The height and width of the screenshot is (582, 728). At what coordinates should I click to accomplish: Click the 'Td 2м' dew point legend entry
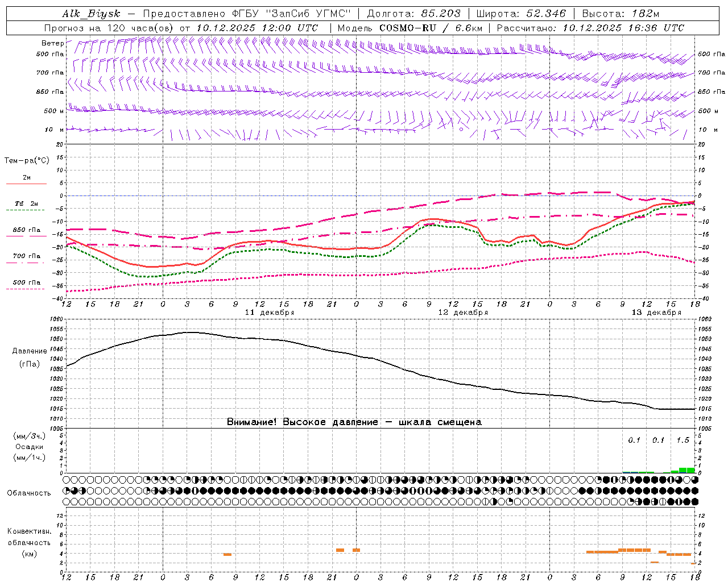(x=27, y=203)
